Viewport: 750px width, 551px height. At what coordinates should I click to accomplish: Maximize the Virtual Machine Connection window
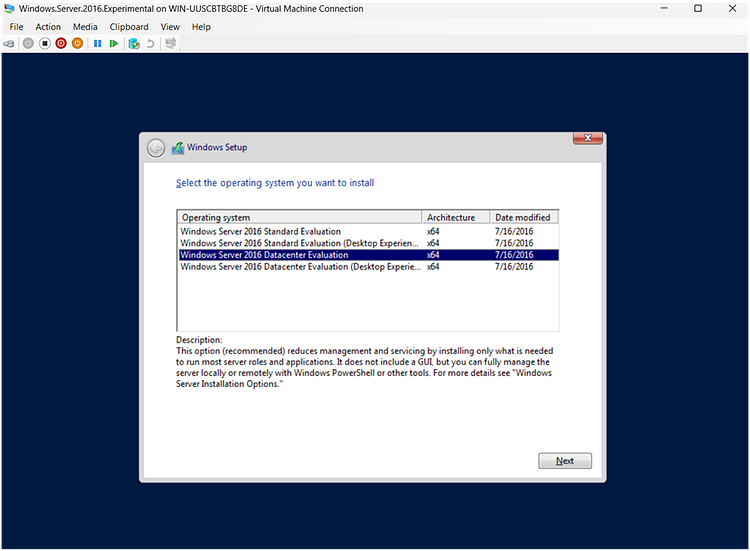click(x=698, y=9)
